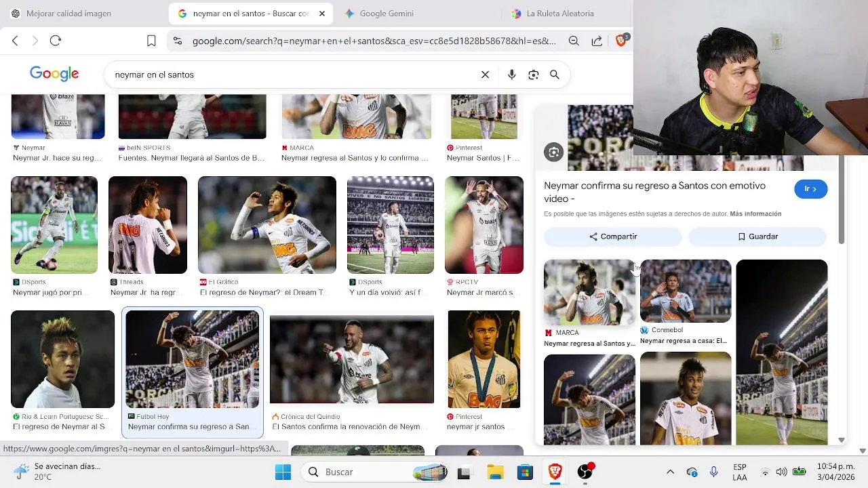
Task: Click the share page icon in address bar
Action: (597, 41)
